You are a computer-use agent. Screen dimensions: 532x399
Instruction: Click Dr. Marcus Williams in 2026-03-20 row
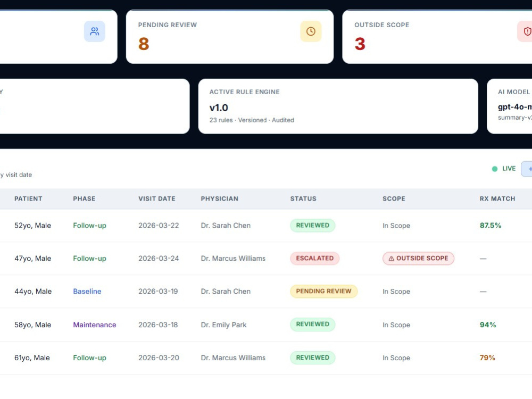click(233, 358)
